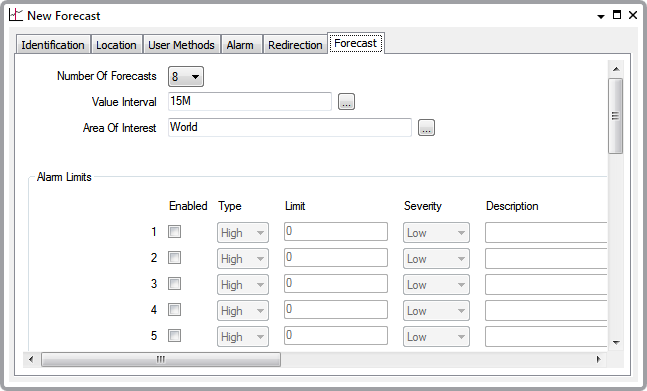Enable alarm limit 4 checkbox
Image resolution: width=647 pixels, height=391 pixels.
click(x=175, y=310)
